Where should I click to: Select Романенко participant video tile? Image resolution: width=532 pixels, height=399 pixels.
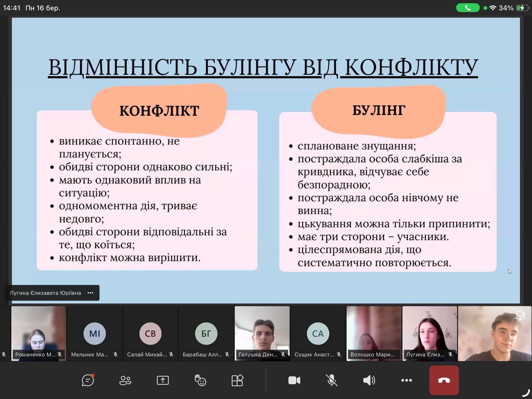39,332
